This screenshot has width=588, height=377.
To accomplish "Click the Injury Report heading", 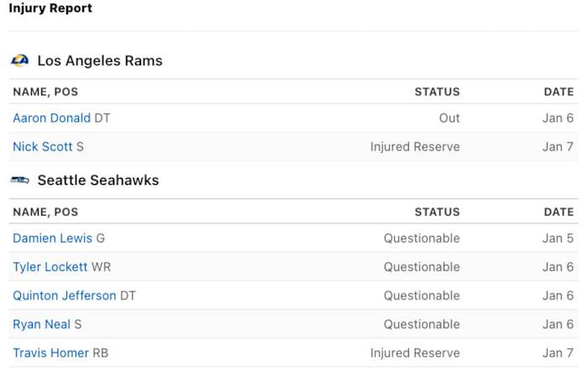I will [x=50, y=8].
